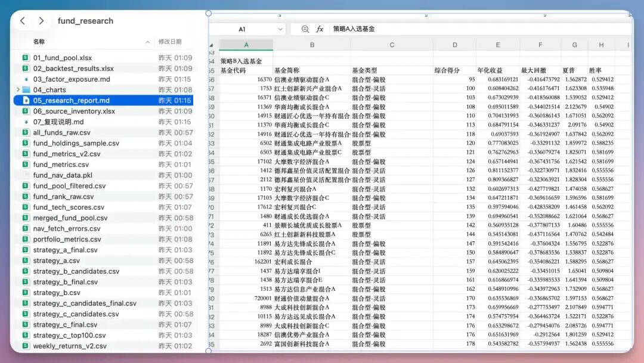Image resolution: width=644 pixels, height=363 pixels.
Task: Expand the 04_charts folder disclosure arrow
Action: 18,89
